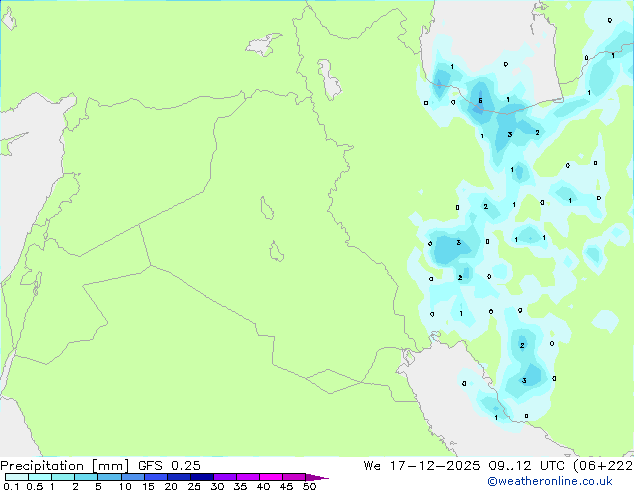Click the '35' legend scale label
The height and width of the screenshot is (490, 634).
pos(240,486)
